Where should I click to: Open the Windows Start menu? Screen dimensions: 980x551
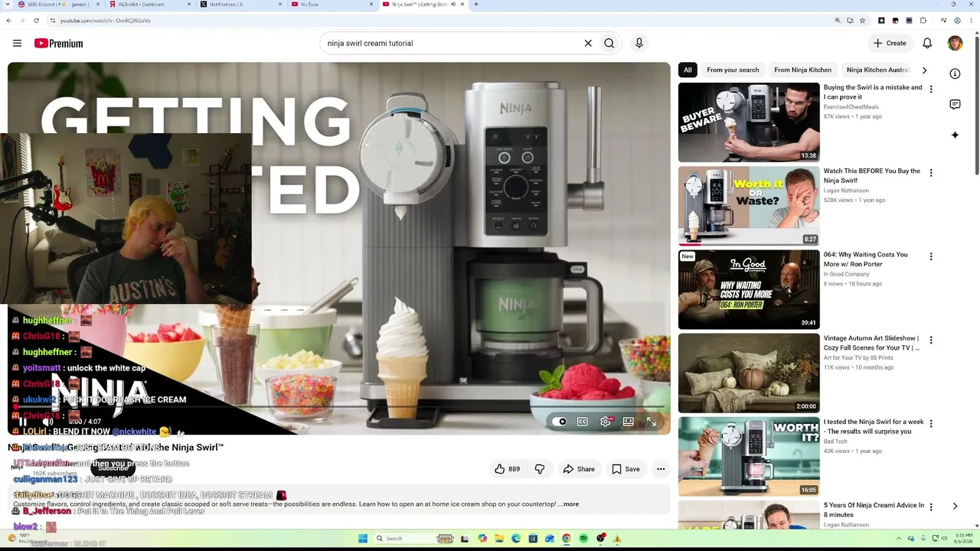coord(363,539)
